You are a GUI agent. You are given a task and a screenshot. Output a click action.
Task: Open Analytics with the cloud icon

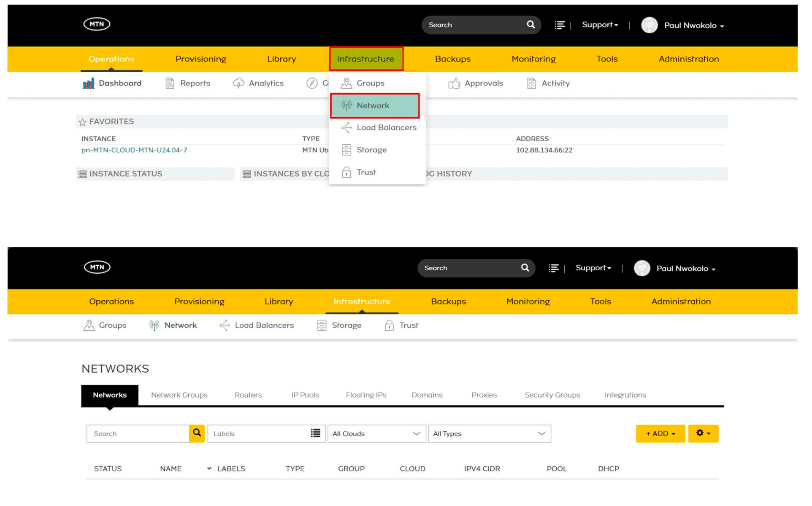(258, 83)
